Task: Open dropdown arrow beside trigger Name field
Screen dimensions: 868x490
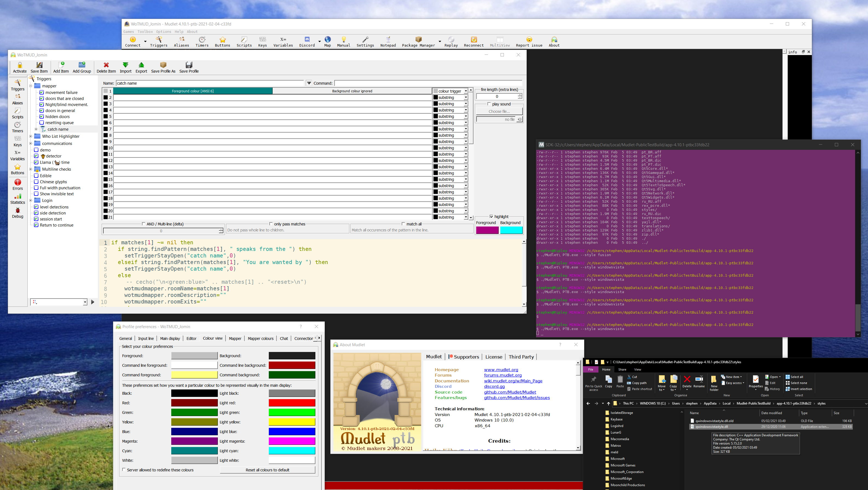Action: pyautogui.click(x=309, y=83)
